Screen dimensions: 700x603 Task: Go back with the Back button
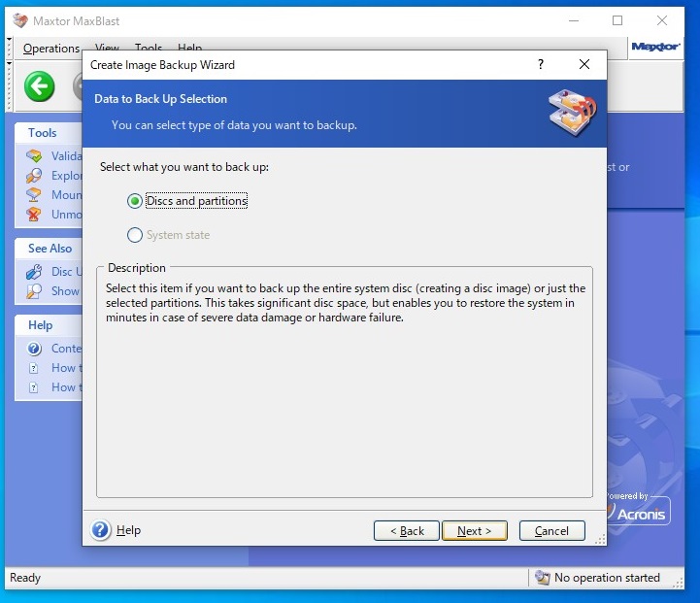(406, 531)
